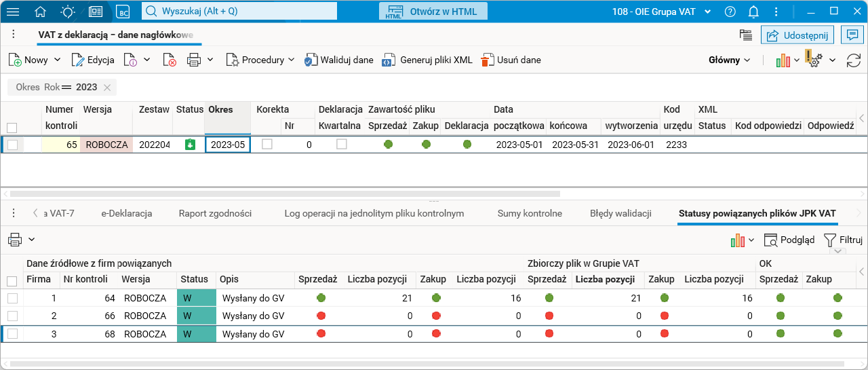Click the printer icon in lower panel
Image resolution: width=868 pixels, height=370 pixels.
coord(15,239)
